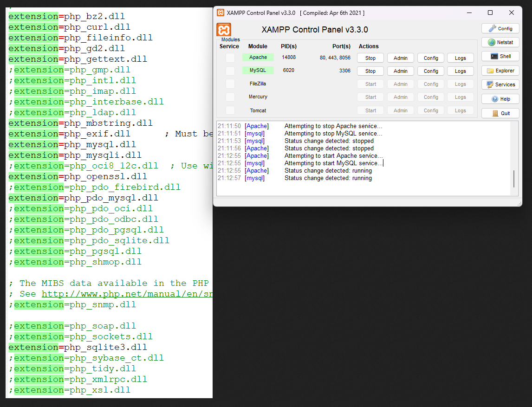Click FileZilla Admin button
Image resolution: width=532 pixels, height=407 pixels.
400,84
